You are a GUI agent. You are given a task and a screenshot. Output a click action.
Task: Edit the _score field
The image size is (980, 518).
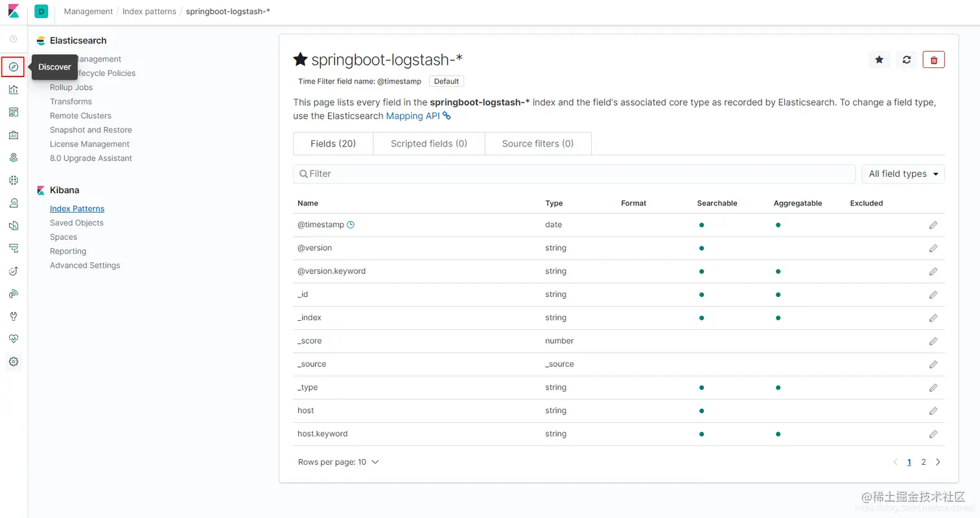933,341
